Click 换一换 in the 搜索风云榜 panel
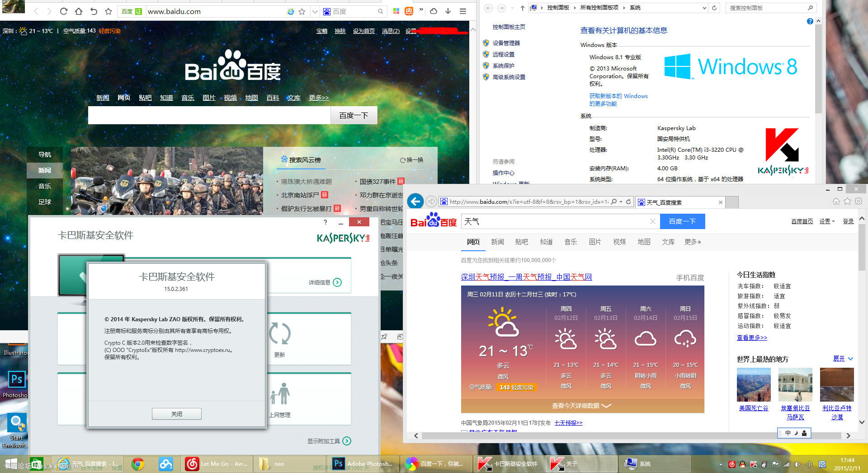The image size is (868, 473). [x=411, y=160]
